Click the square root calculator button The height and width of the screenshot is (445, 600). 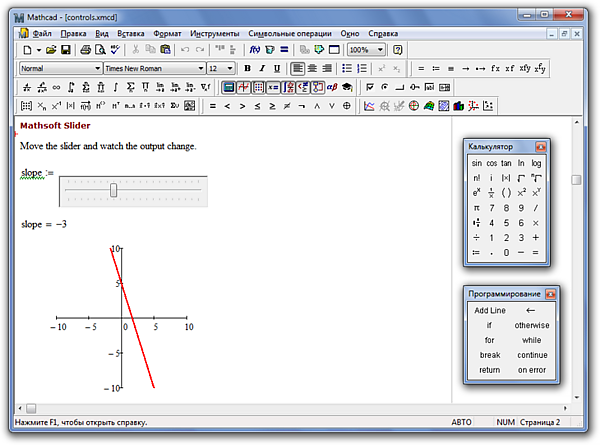(x=521, y=177)
